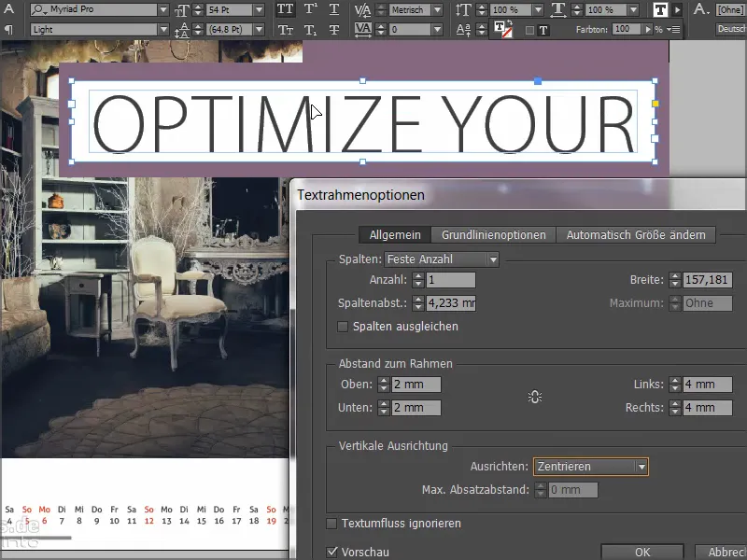Screen dimensions: 747x560
Task: Click the Tracking icon
Action: tap(363, 30)
